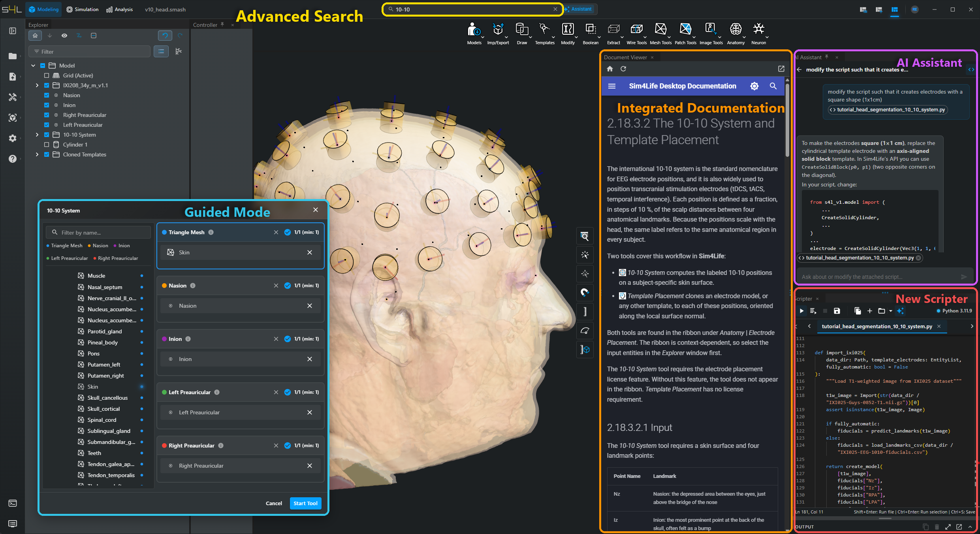Open the Assistant button beside search
The width and height of the screenshot is (980, 534).
[x=579, y=9]
